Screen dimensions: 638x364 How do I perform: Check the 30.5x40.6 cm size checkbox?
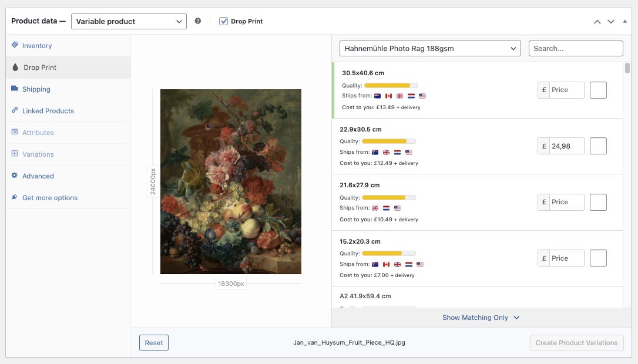pyautogui.click(x=598, y=90)
